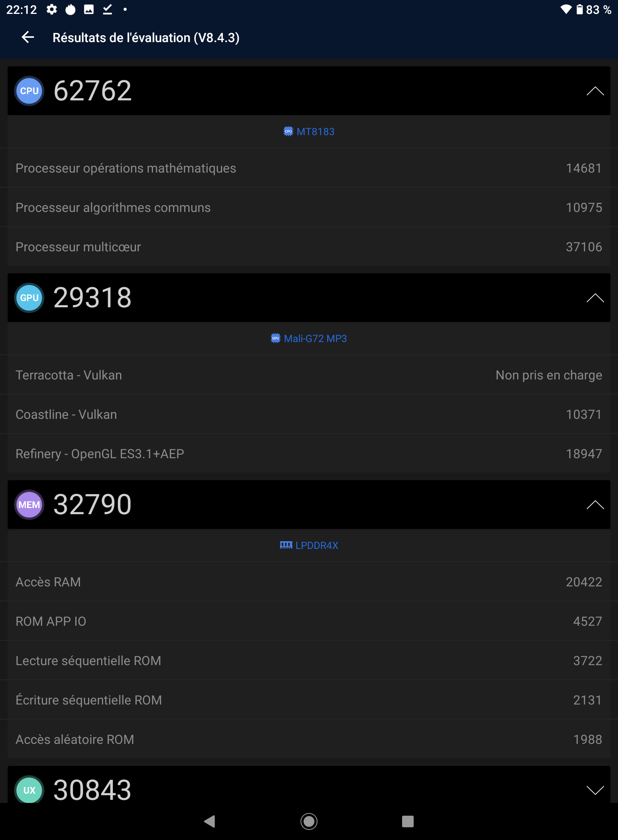Tap the battery indicator in status bar
The image size is (618, 840).
[579, 9]
